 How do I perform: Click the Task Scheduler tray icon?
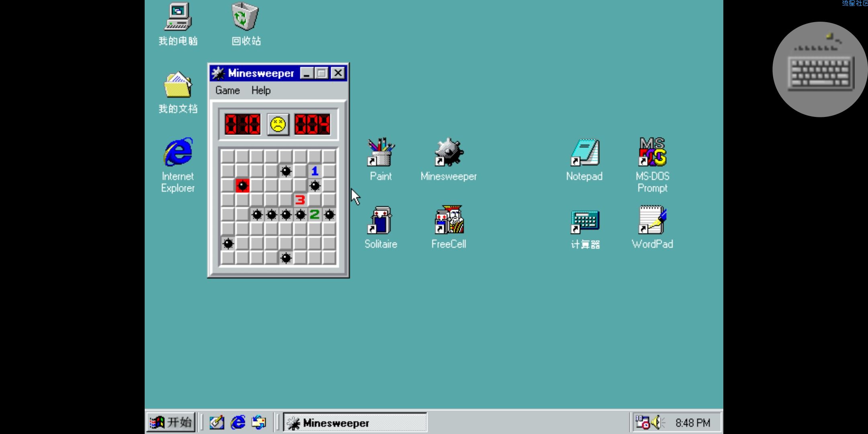click(642, 422)
